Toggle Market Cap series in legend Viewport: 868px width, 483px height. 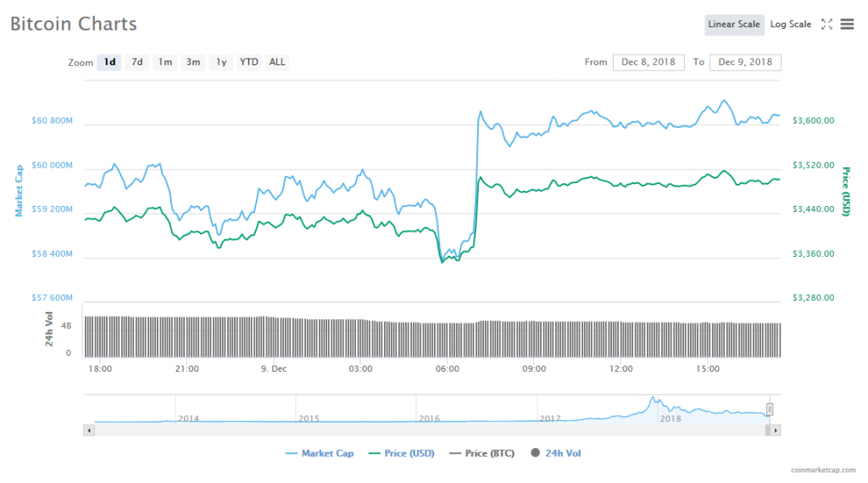[320, 453]
